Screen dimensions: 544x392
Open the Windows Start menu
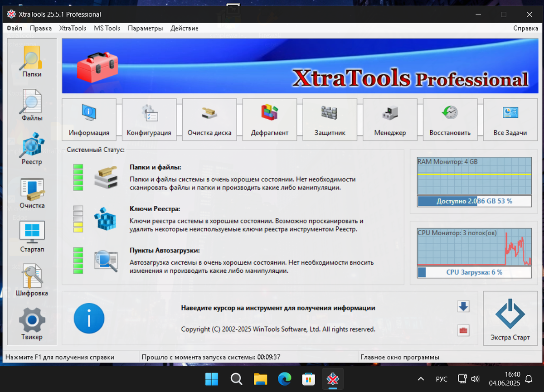click(x=211, y=379)
